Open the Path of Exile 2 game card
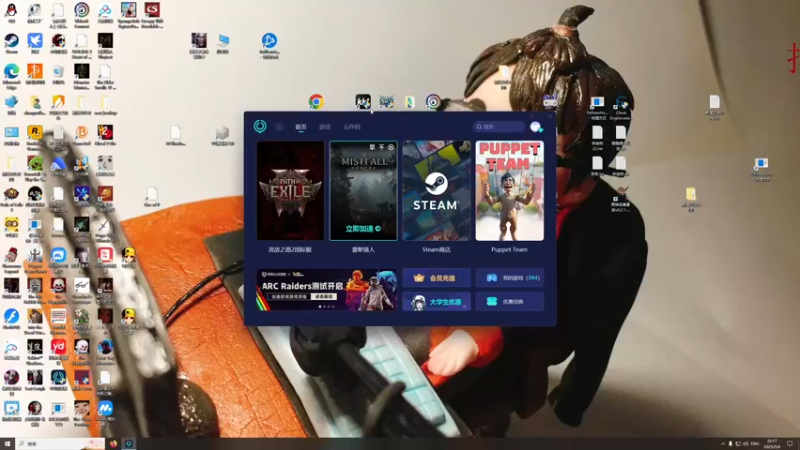 tap(290, 191)
